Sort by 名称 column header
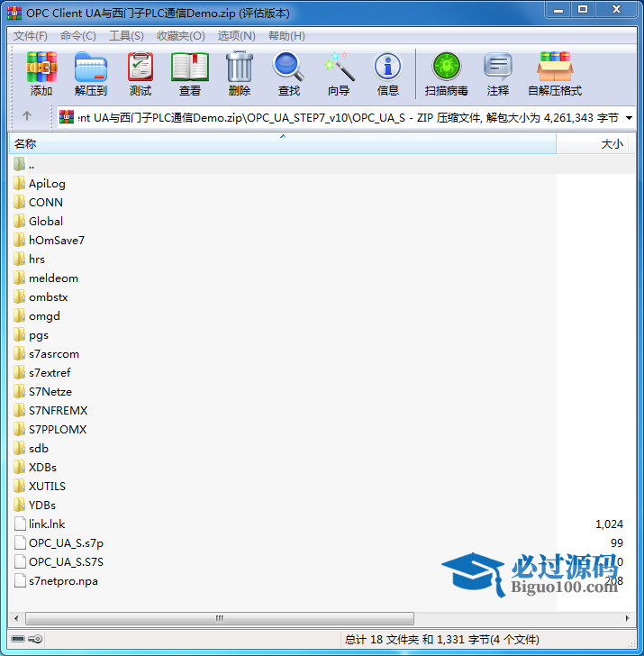 coord(283,144)
